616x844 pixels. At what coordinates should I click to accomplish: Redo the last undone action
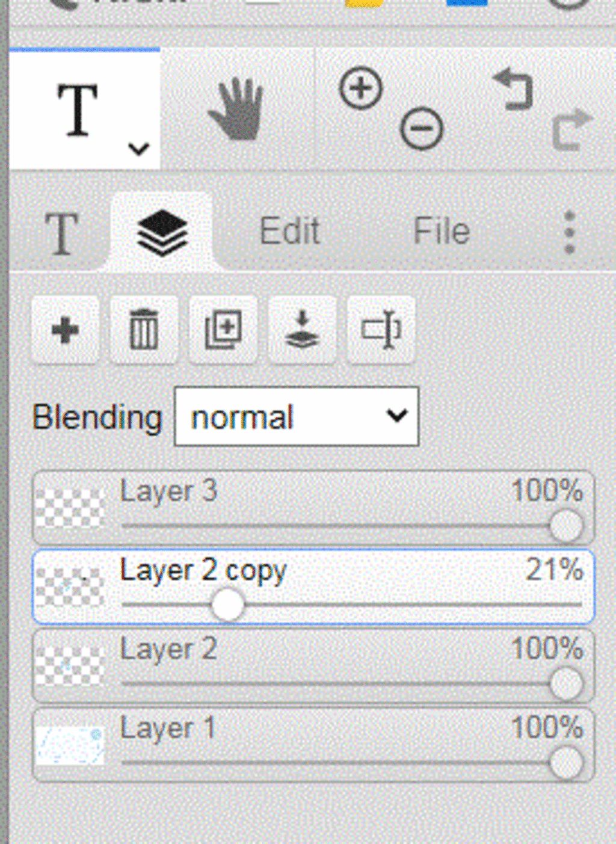coord(572,129)
